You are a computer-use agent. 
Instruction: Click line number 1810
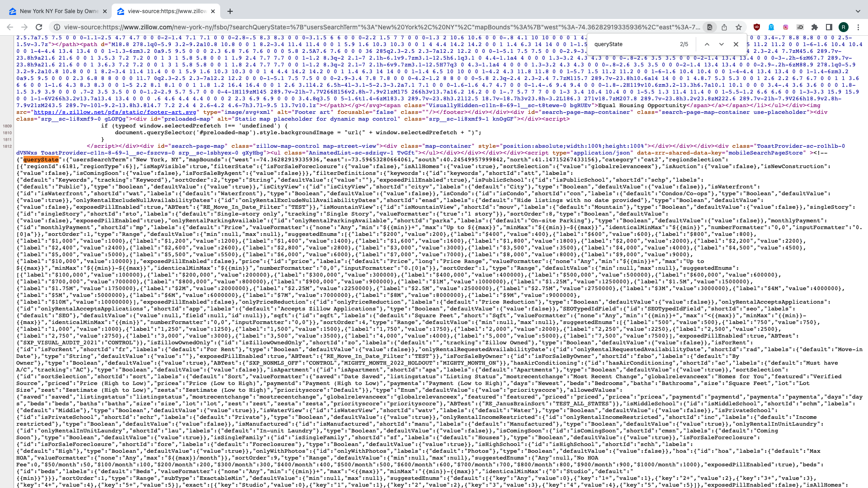[7, 133]
